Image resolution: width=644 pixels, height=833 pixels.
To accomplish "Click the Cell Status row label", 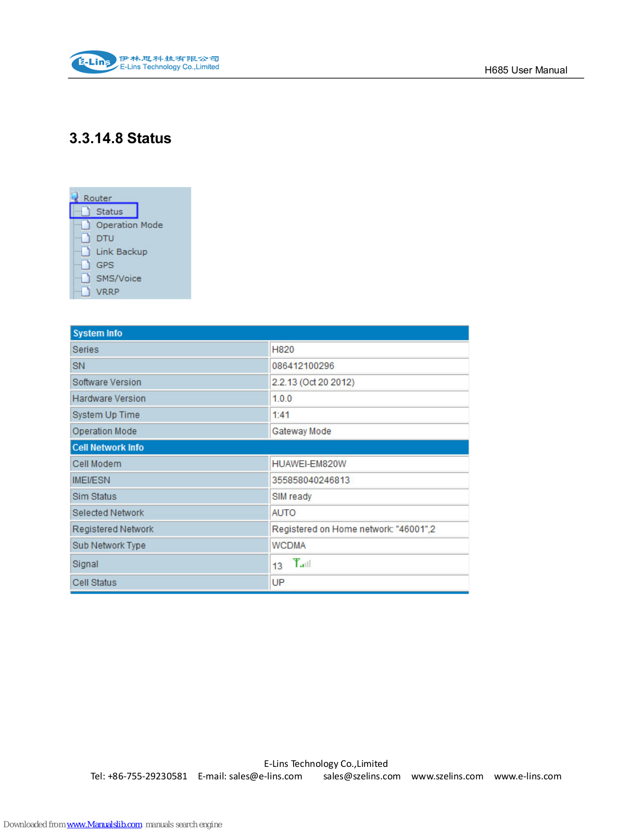I will (94, 583).
